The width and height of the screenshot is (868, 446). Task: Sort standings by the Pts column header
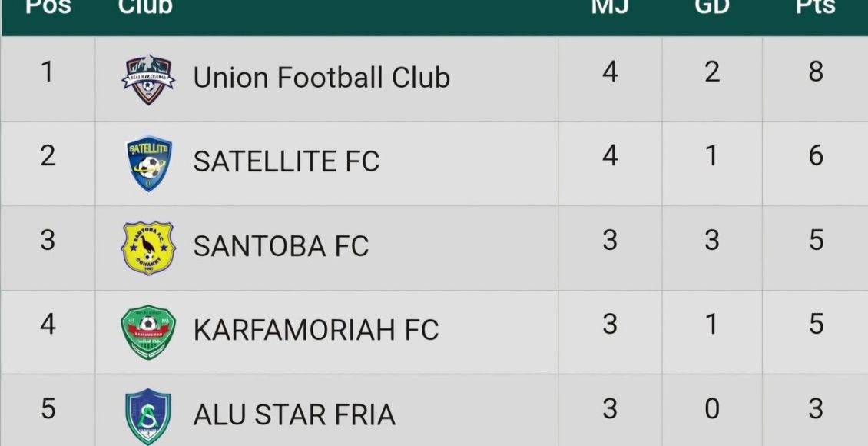[816, 7]
